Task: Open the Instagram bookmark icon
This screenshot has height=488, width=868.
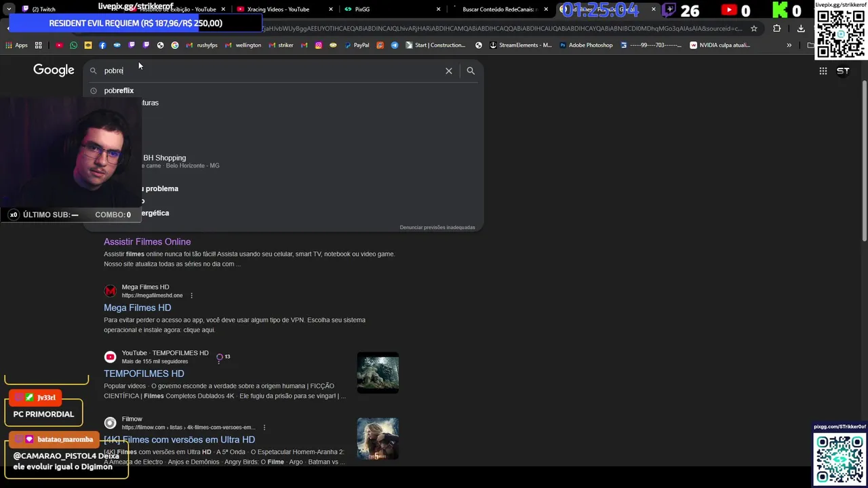Action: 319,45
